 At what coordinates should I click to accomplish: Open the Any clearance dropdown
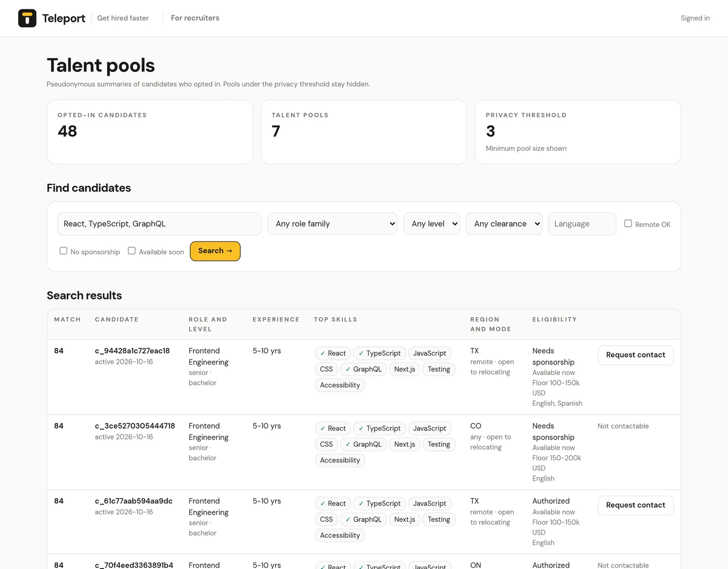pyautogui.click(x=504, y=224)
